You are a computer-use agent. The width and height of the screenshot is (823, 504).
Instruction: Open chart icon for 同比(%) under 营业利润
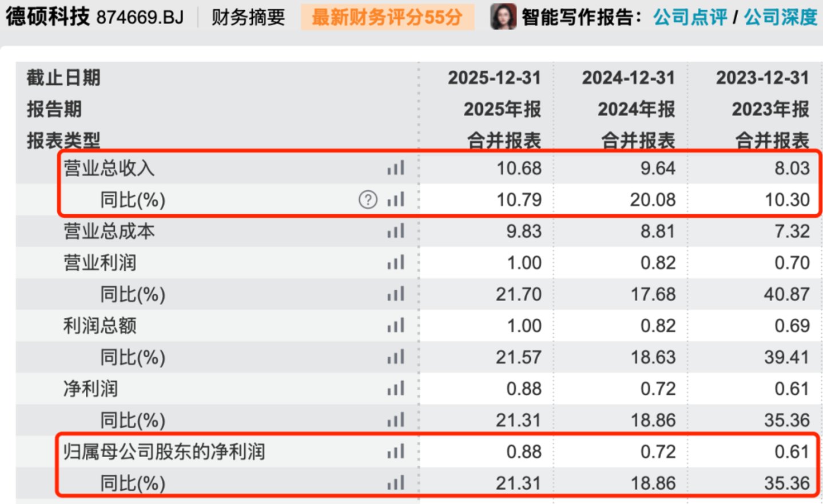click(396, 294)
